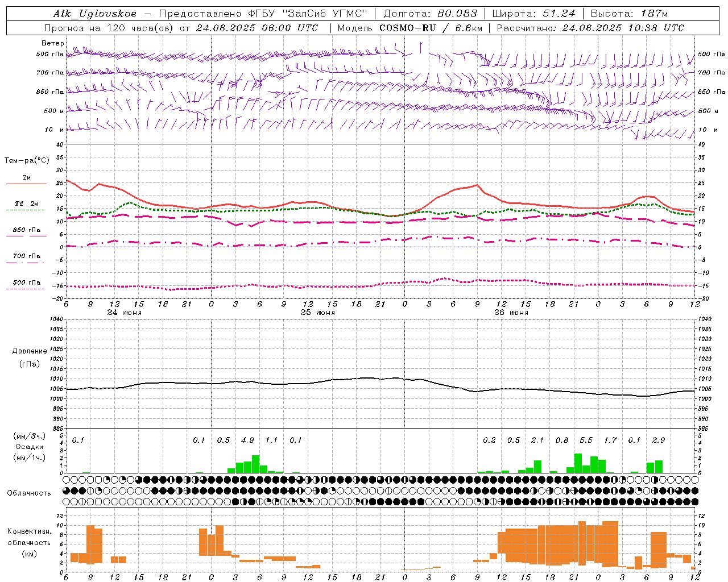The image size is (728, 582).
Task: Click the Долгота: 80.083 value
Action: pos(431,14)
